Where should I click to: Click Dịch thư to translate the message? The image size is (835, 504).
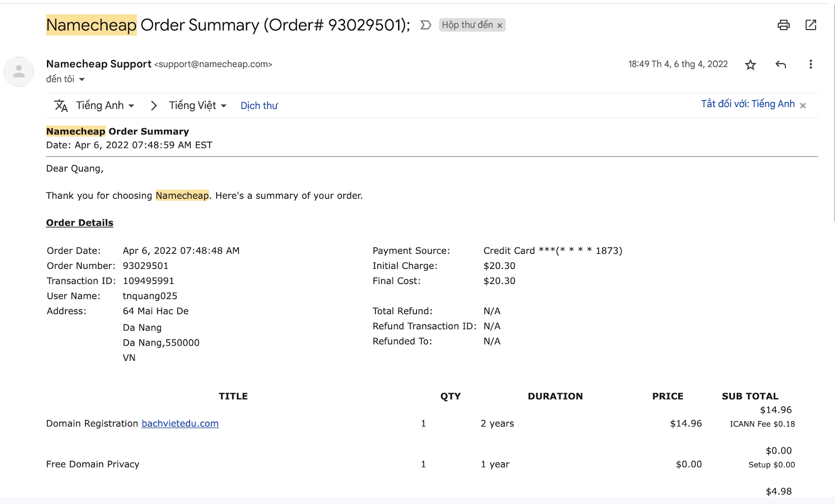(259, 106)
